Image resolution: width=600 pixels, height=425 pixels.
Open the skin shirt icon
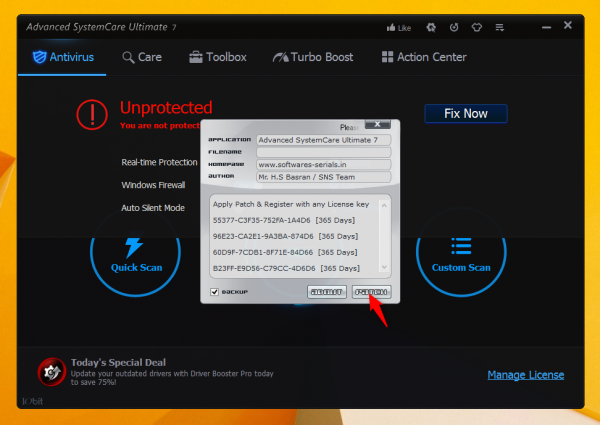[477, 27]
